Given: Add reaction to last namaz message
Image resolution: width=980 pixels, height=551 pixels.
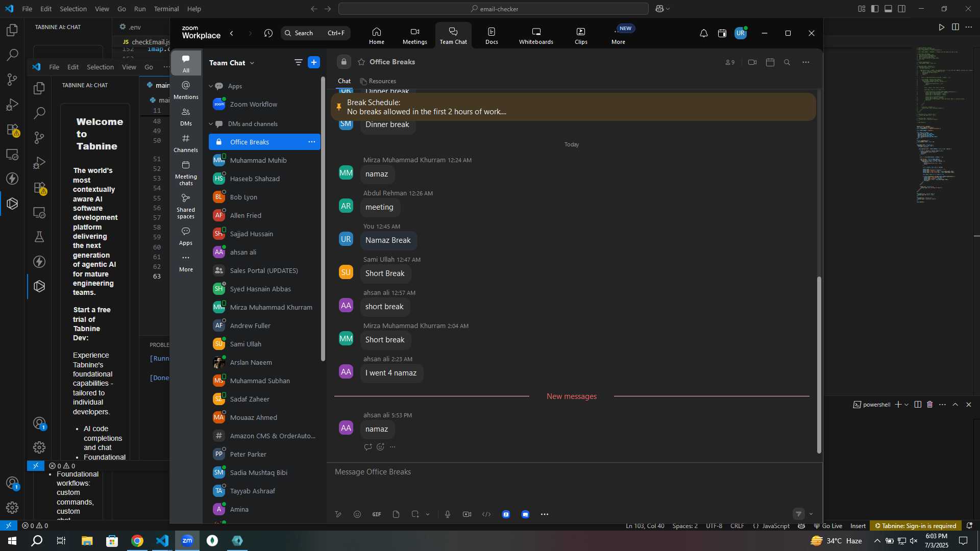Looking at the screenshot, I should [380, 447].
